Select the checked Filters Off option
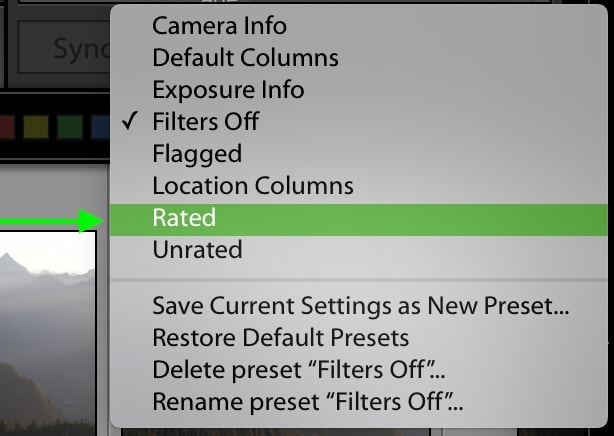The image size is (614, 436). click(205, 121)
